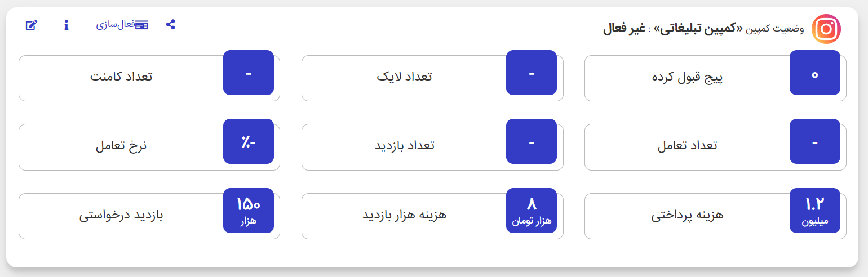The width and height of the screenshot is (868, 277).
Task: Select the هزینه پرداختی label
Action: point(687,215)
